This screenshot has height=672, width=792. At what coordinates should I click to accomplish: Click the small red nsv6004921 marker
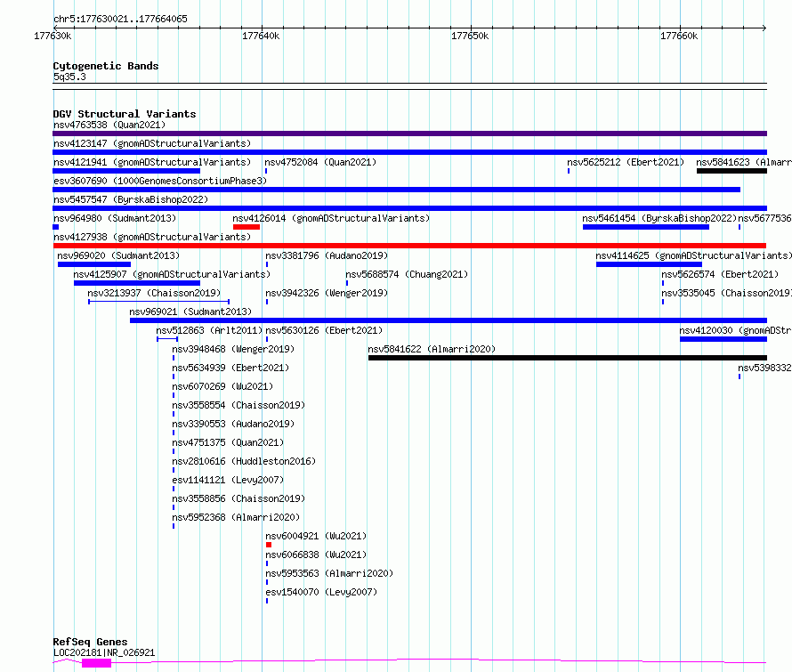point(269,545)
